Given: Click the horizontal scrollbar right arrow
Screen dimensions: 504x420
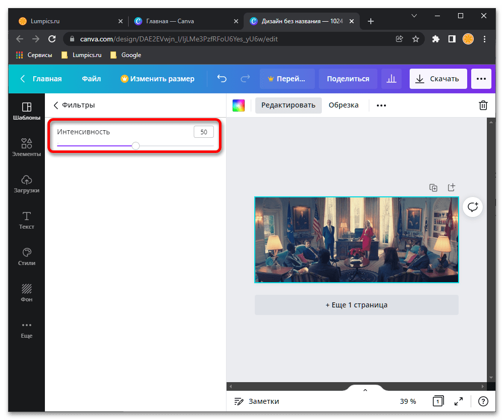Looking at the screenshot, I should [x=483, y=386].
